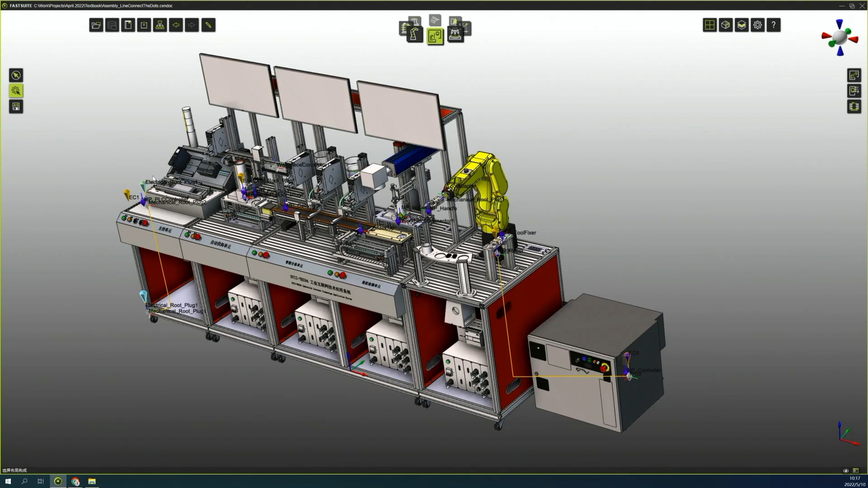Click the open folder icon

tap(96, 25)
